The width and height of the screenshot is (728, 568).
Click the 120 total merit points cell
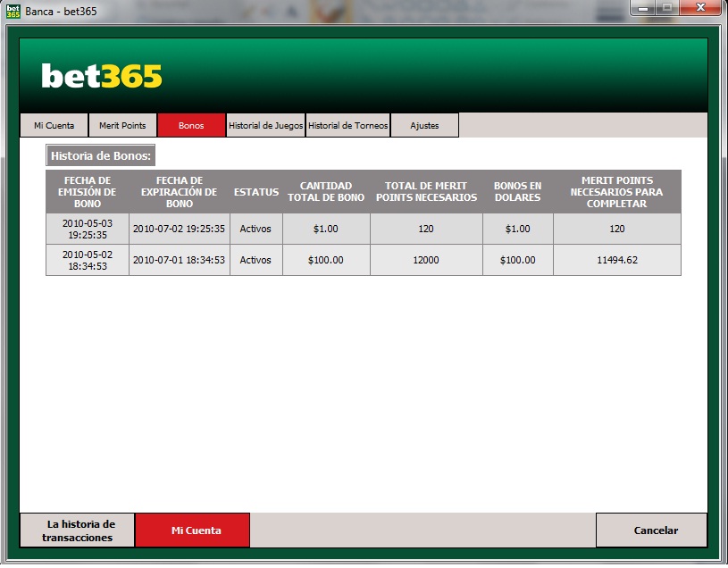[x=426, y=229]
